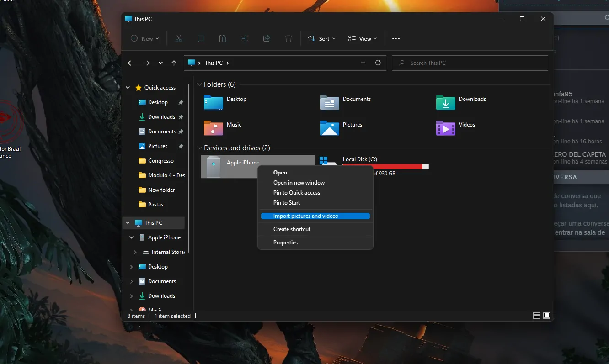Viewport: 609px width, 364px height.
Task: Select the Apple iPhone device icon
Action: pyautogui.click(x=214, y=167)
